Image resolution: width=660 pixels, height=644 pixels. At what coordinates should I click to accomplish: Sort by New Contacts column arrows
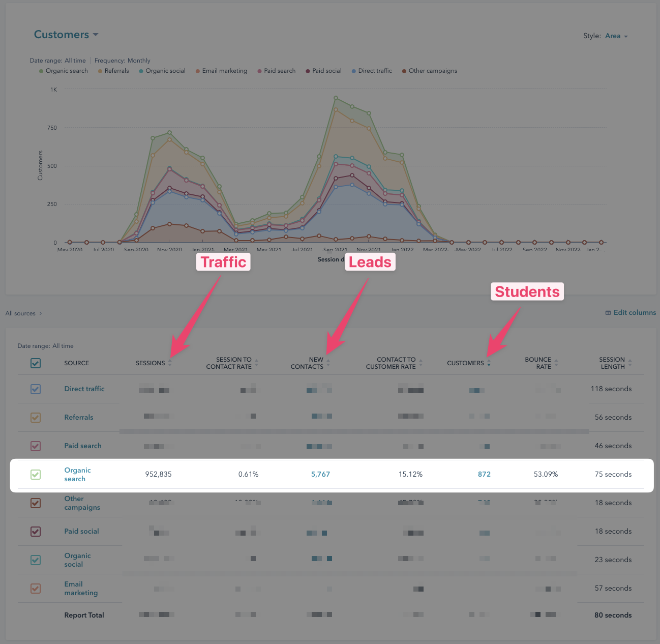pyautogui.click(x=328, y=363)
